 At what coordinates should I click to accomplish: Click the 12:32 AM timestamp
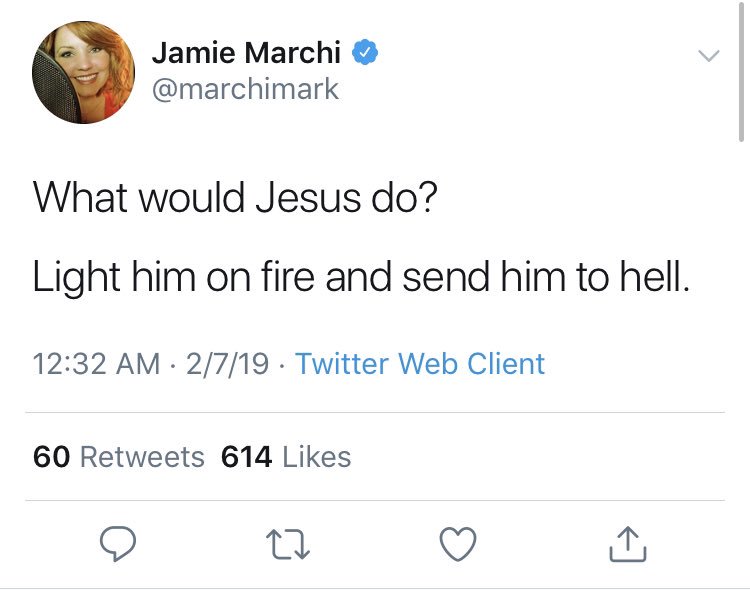[x=96, y=364]
